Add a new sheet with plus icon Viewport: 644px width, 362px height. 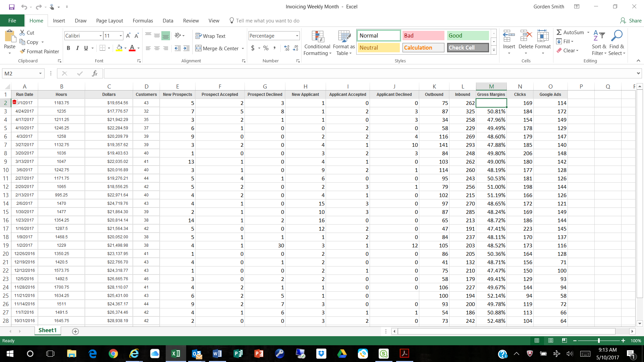(x=75, y=331)
